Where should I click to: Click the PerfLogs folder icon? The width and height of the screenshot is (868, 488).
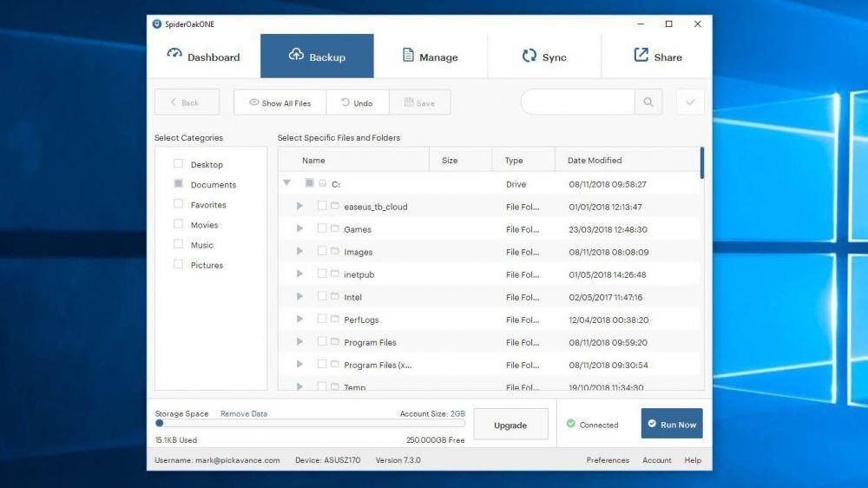coord(335,319)
